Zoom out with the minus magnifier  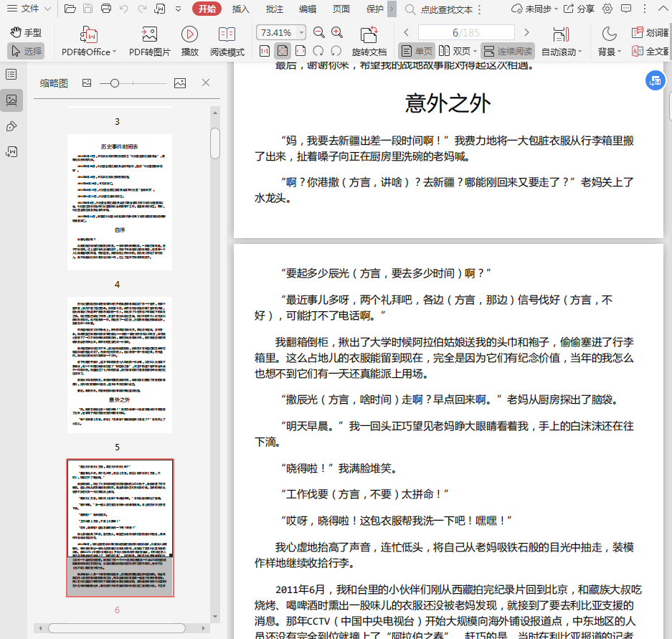tap(319, 32)
